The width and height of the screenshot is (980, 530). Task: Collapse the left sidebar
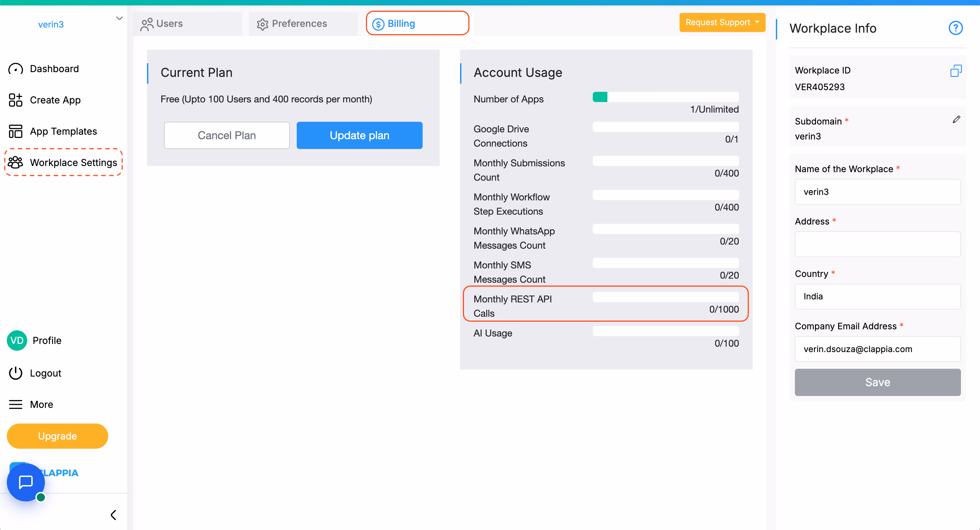click(113, 515)
